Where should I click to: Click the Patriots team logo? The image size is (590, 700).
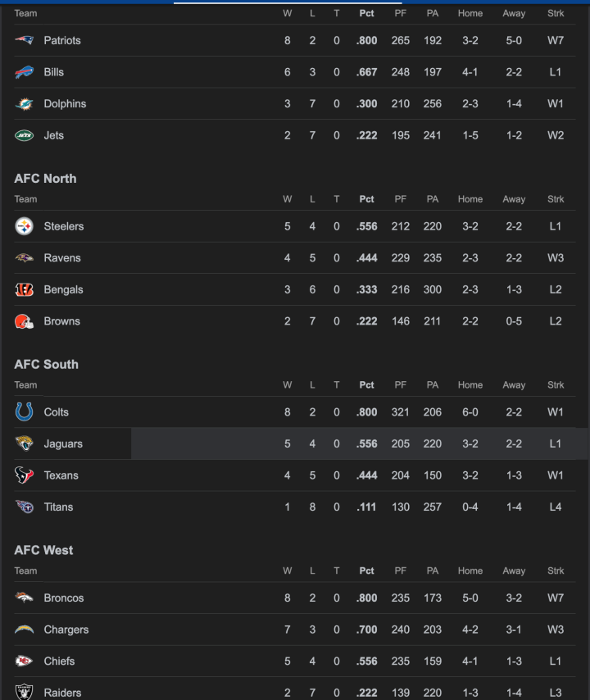[x=25, y=40]
